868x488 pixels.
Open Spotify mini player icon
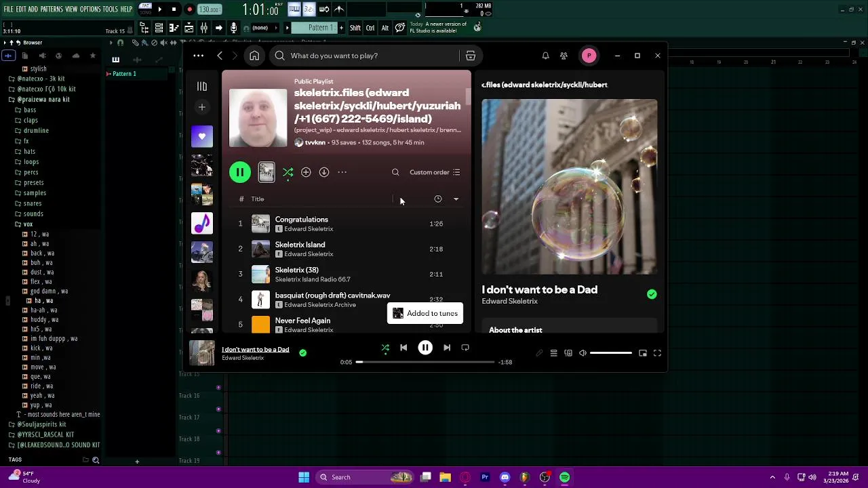pyautogui.click(x=643, y=353)
